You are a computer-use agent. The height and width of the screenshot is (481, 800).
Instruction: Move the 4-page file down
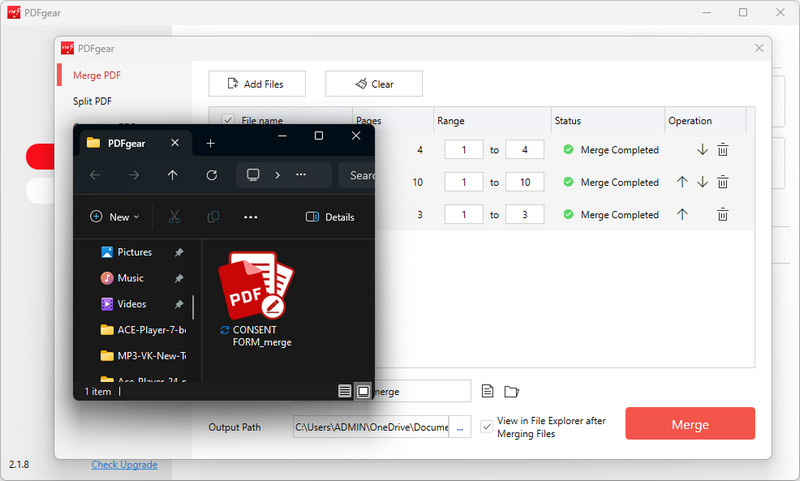[702, 149]
